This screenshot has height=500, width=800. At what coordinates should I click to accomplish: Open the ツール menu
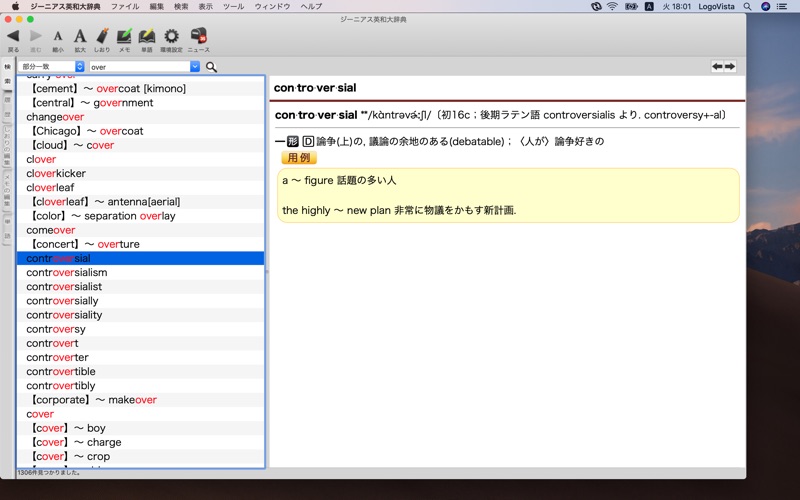[233, 6]
